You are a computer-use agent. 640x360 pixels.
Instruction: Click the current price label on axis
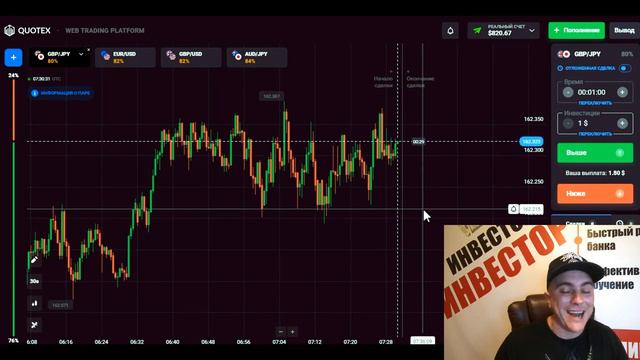(x=531, y=142)
